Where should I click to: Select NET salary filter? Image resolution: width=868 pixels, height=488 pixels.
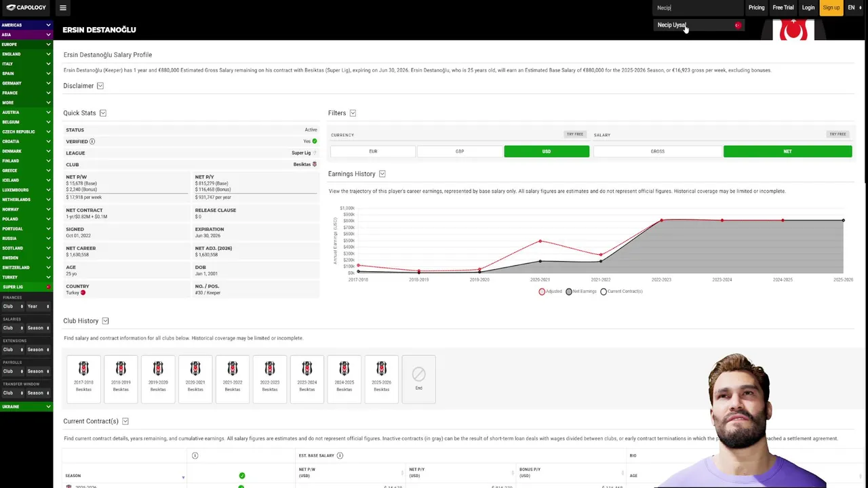788,152
